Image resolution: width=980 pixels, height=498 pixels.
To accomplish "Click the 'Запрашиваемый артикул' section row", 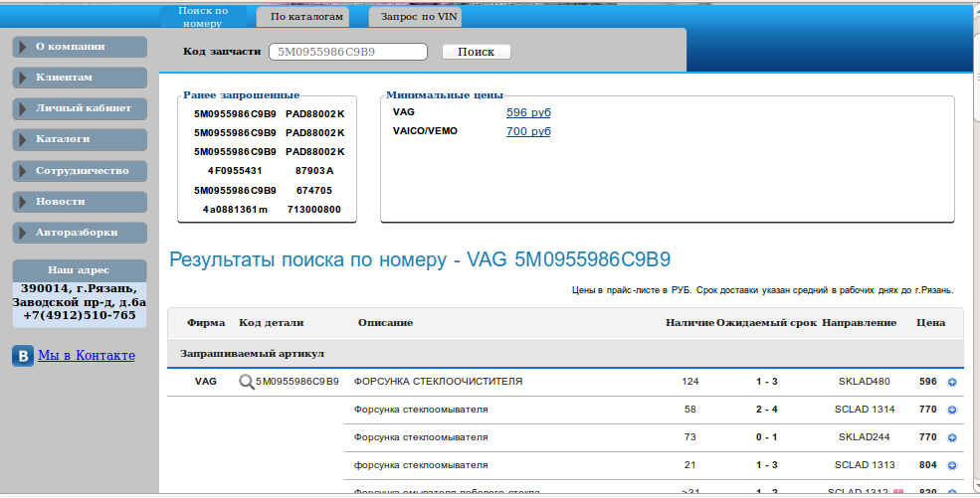I will pyautogui.click(x=566, y=354).
